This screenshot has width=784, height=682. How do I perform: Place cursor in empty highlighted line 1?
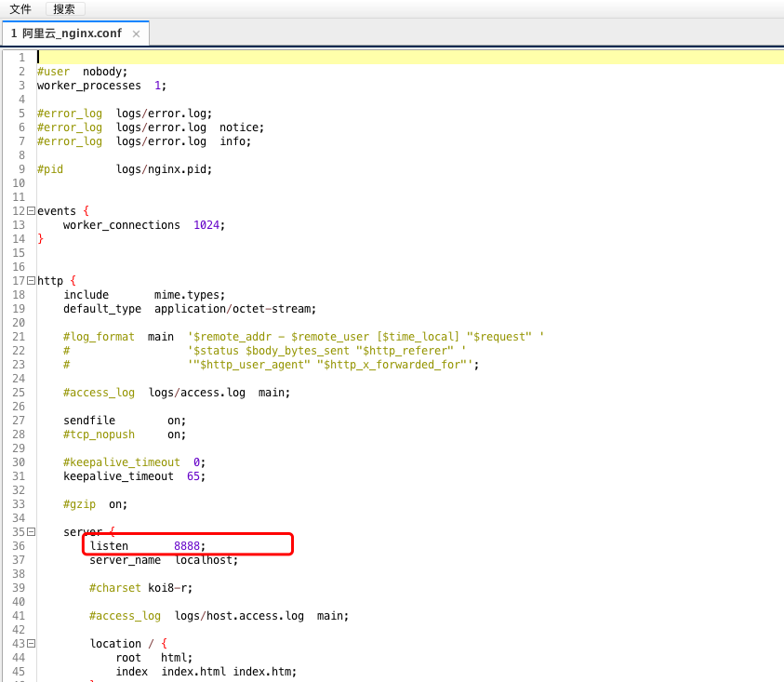coord(410,57)
